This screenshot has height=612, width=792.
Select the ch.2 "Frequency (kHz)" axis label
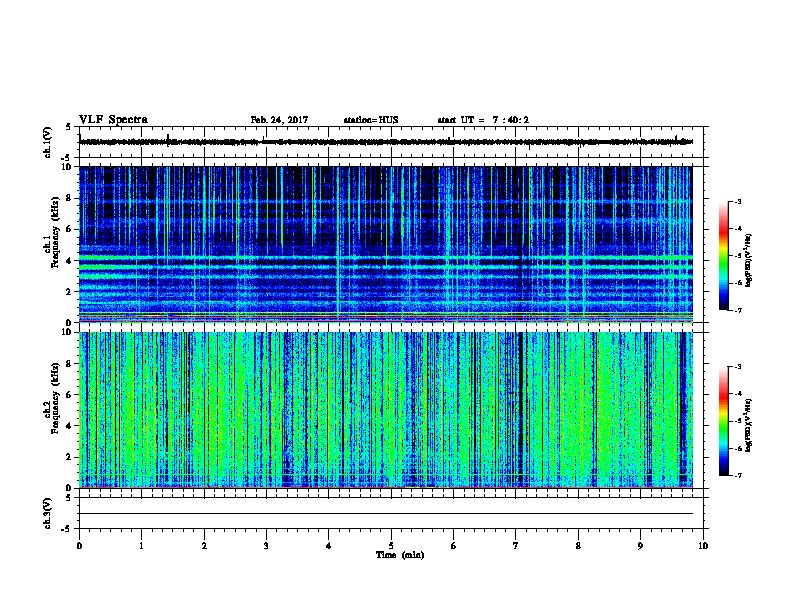[55, 398]
